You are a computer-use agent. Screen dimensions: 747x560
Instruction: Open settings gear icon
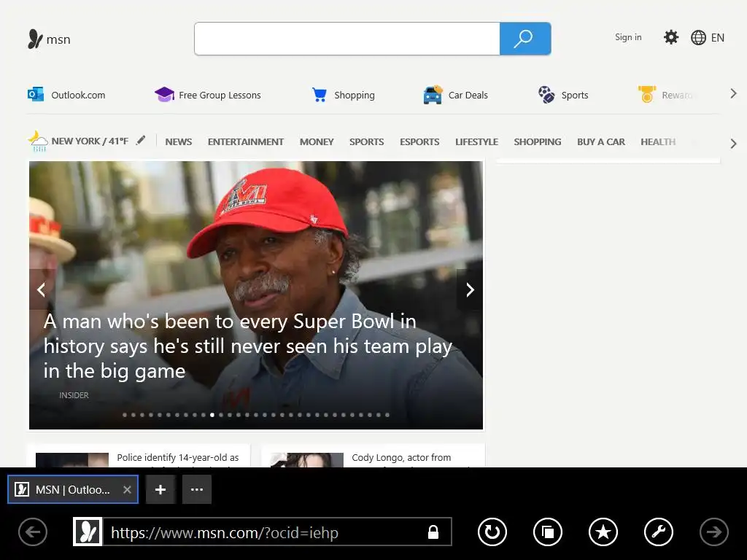[671, 37]
